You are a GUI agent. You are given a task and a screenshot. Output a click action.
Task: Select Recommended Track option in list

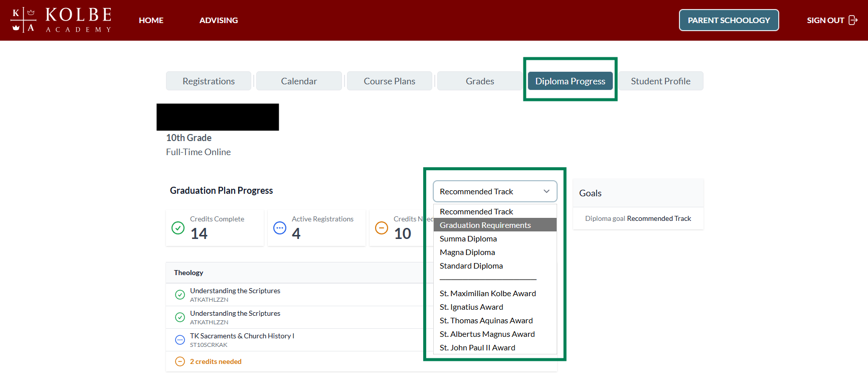[495, 211]
